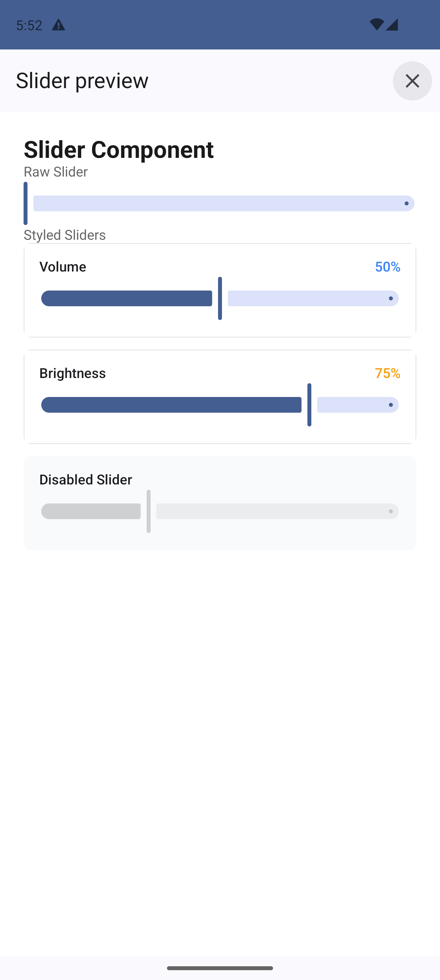
Task: Click the filled portion of the Brightness track
Action: [171, 405]
